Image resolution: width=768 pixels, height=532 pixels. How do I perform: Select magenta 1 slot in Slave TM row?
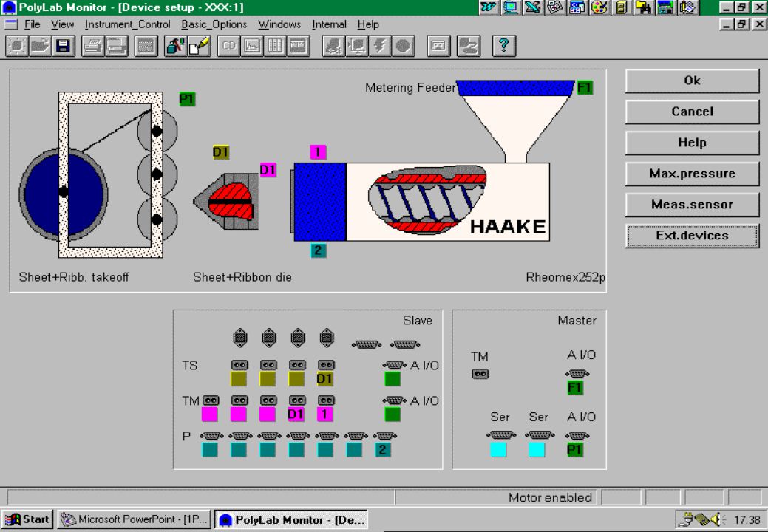click(x=324, y=415)
